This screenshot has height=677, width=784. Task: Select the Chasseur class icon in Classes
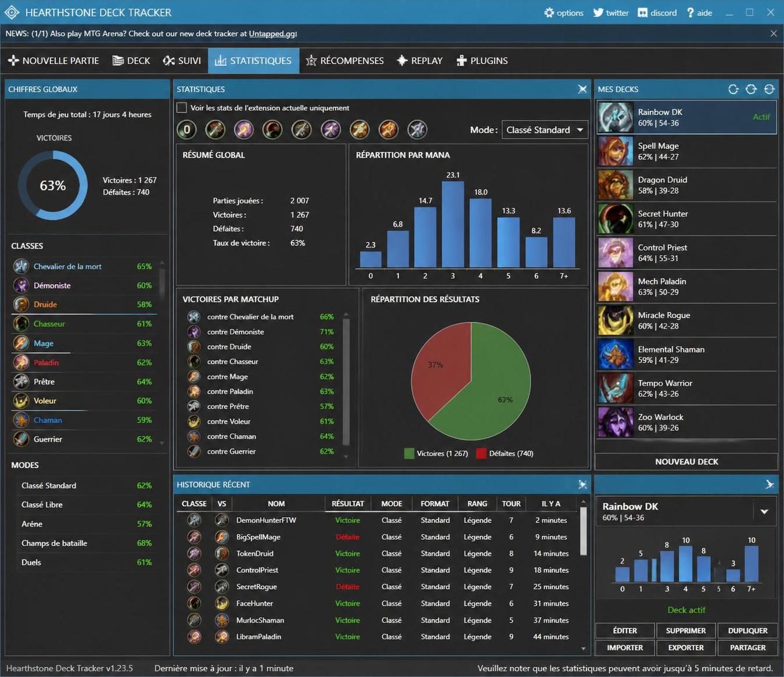[21, 324]
